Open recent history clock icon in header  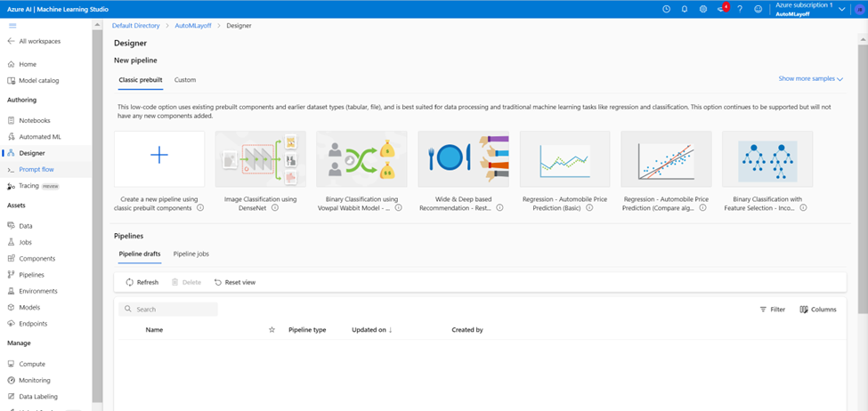(667, 10)
